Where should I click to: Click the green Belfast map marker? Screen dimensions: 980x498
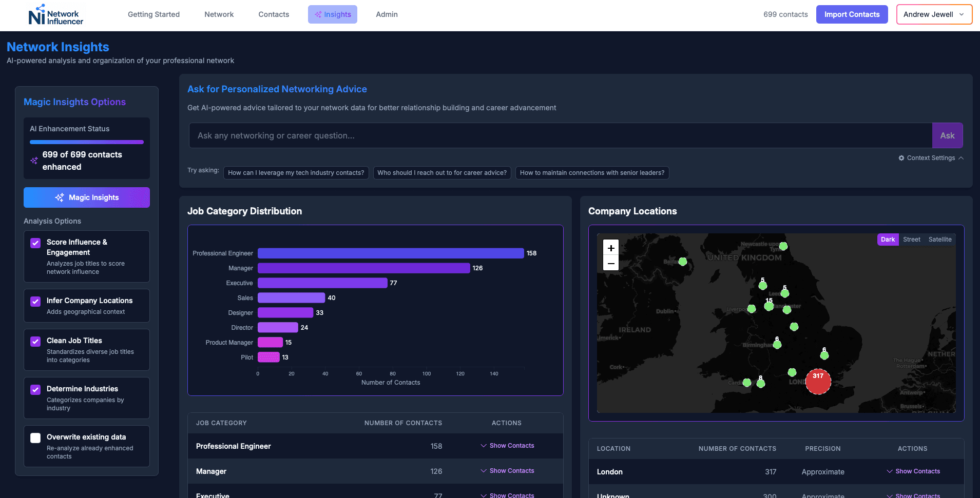[x=683, y=262]
